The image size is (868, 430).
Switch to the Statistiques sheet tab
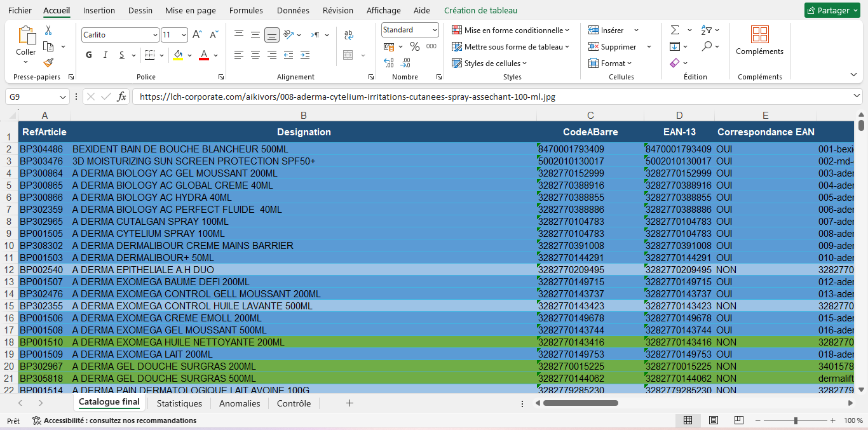[x=179, y=403]
